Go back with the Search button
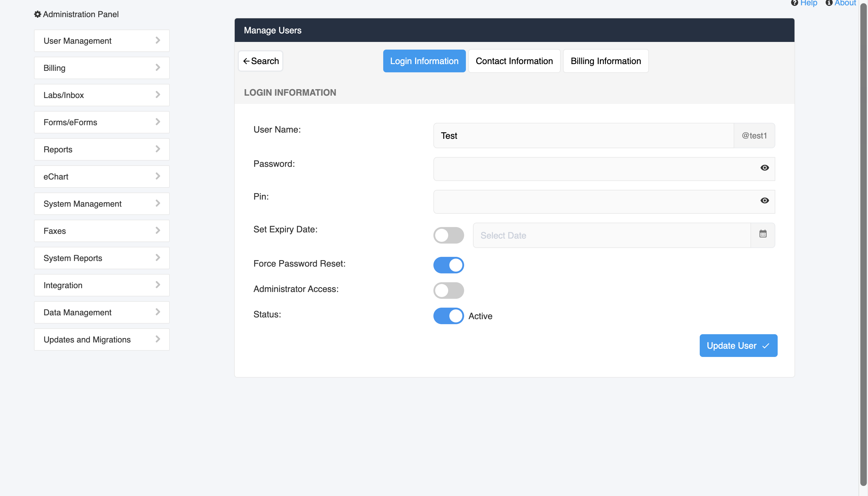The image size is (868, 496). click(261, 61)
